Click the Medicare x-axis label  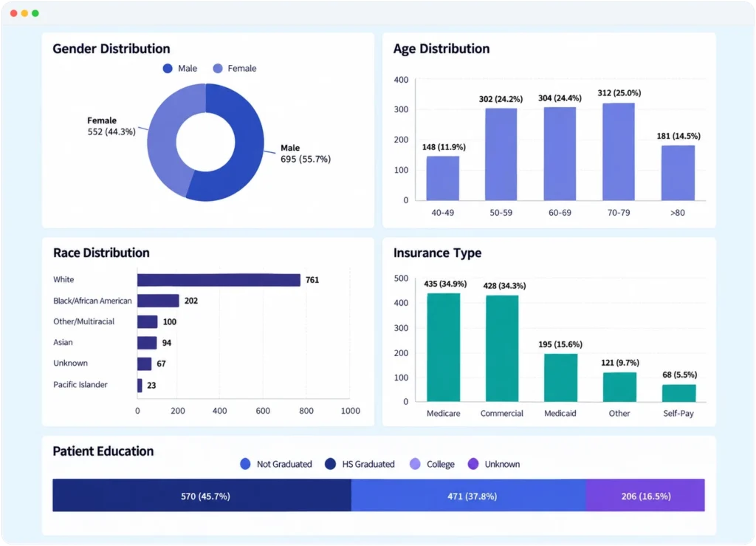pyautogui.click(x=443, y=413)
